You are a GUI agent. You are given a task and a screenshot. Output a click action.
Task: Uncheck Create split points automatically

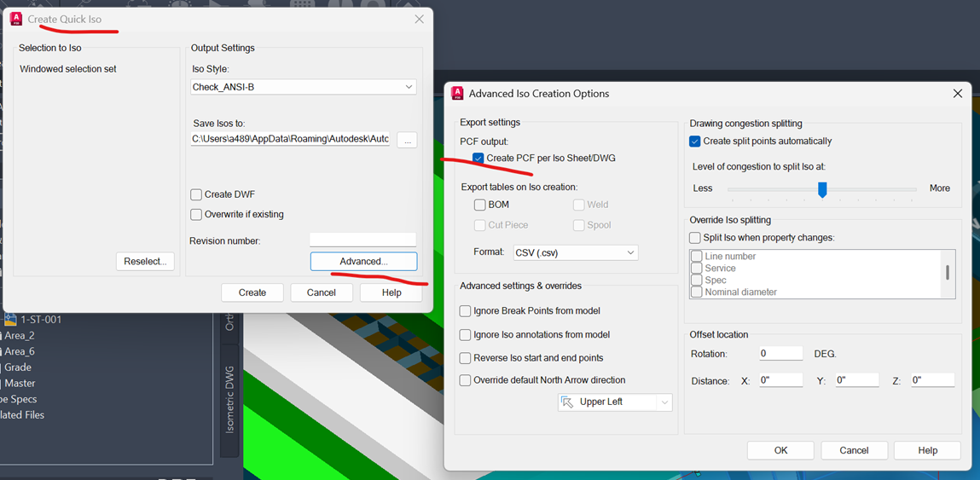[695, 142]
